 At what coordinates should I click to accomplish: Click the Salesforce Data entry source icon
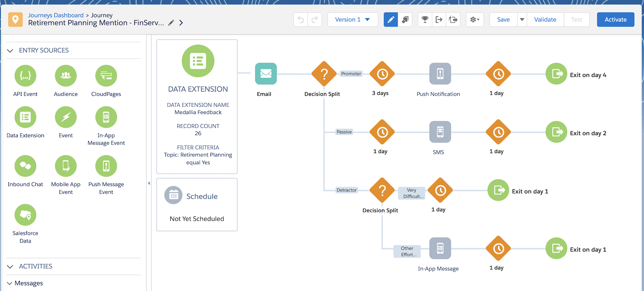tap(25, 215)
